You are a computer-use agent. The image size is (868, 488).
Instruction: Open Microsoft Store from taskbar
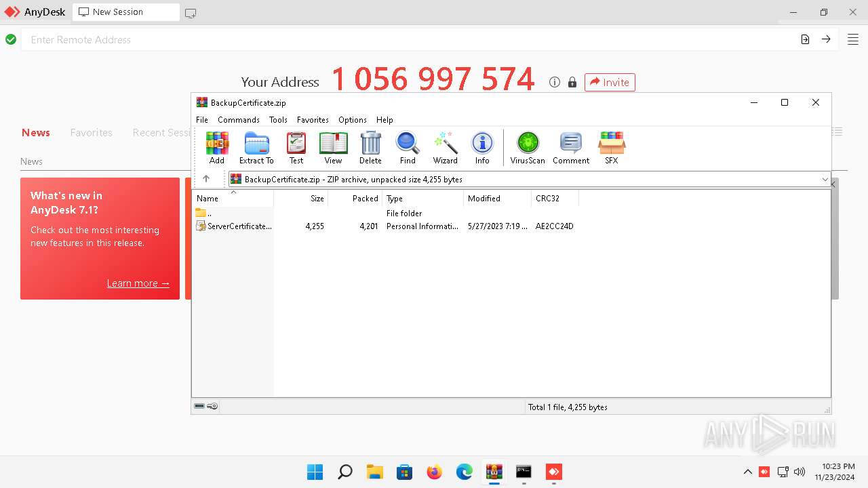[x=404, y=472]
